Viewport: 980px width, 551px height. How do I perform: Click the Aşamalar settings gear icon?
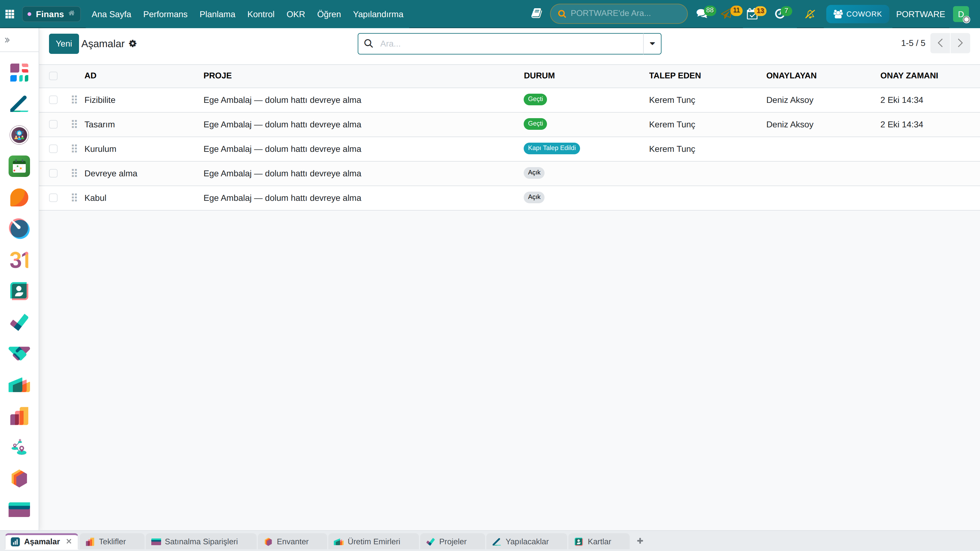(x=133, y=43)
